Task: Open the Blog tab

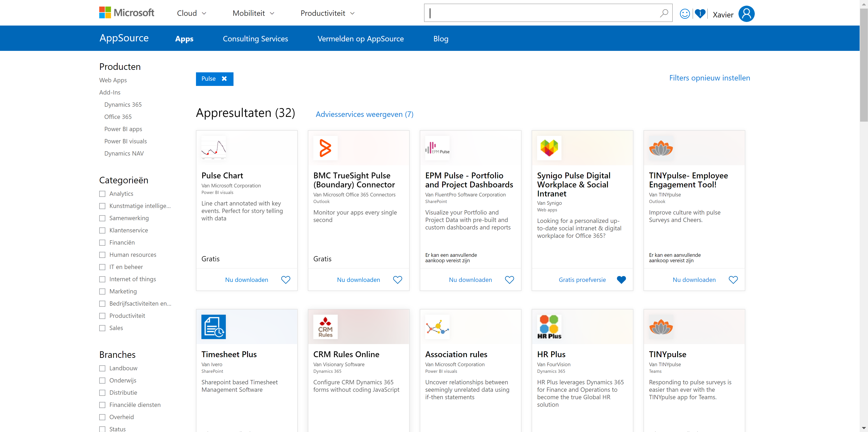Action: coord(441,39)
